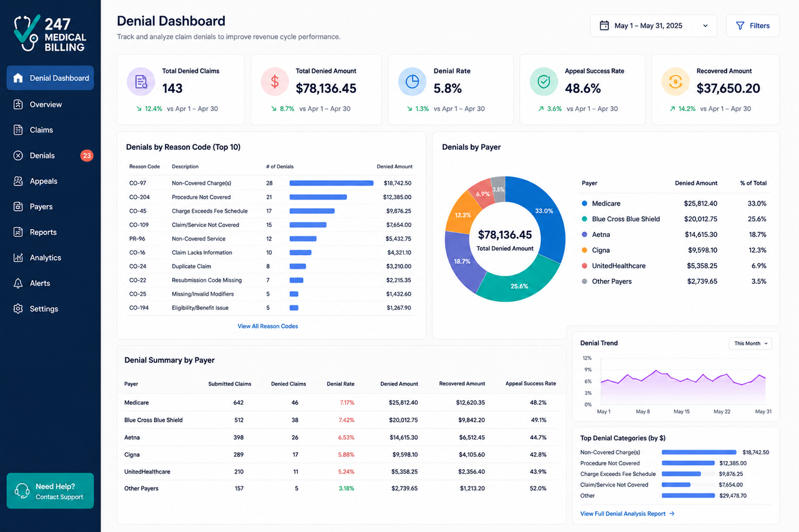Click the Payers sidebar icon

point(18,206)
